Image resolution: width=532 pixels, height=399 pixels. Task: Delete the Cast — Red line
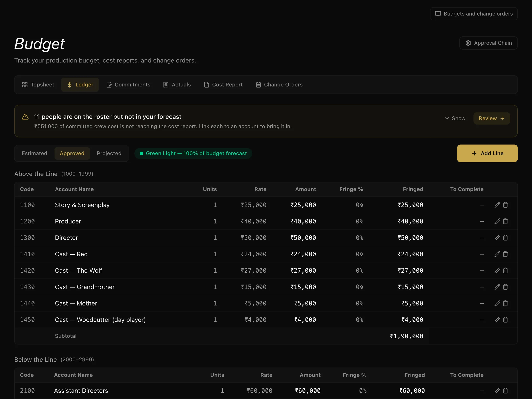pyautogui.click(x=505, y=254)
